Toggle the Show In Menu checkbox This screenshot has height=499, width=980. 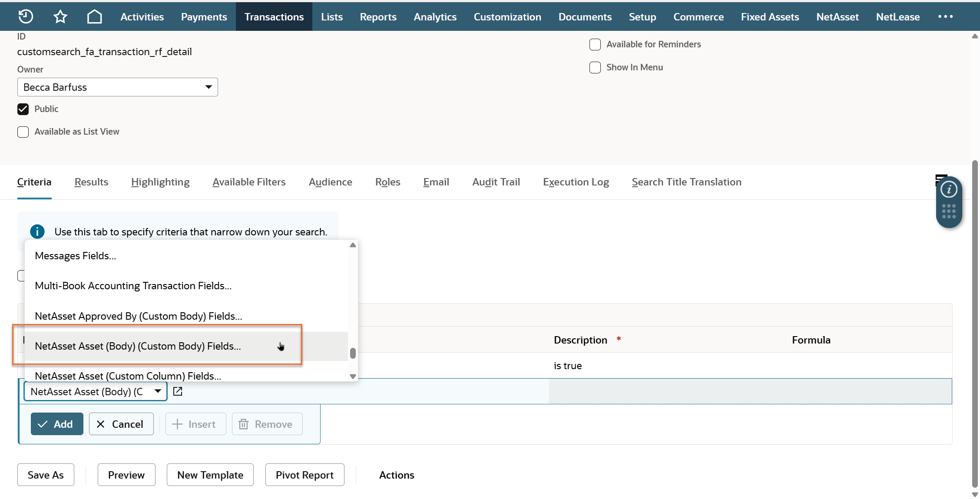(595, 67)
